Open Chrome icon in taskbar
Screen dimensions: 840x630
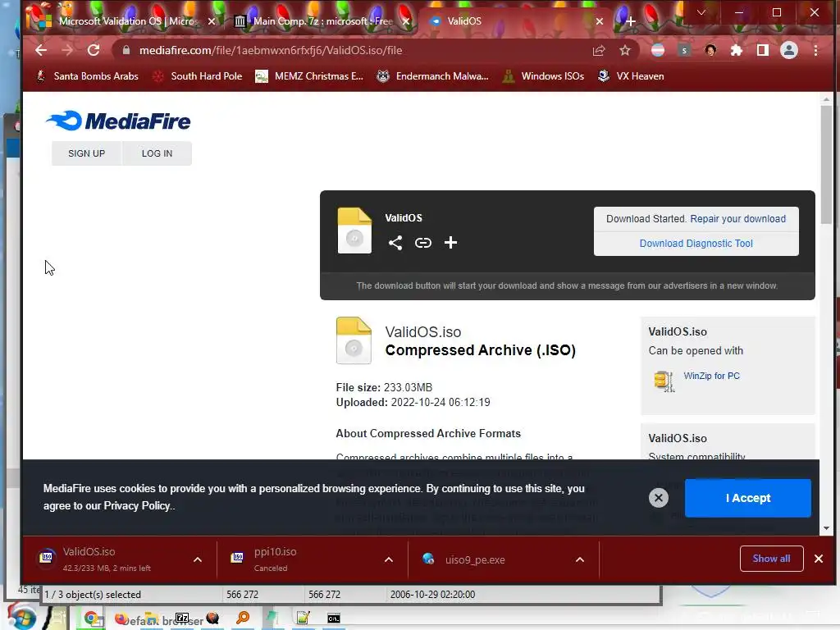93,619
